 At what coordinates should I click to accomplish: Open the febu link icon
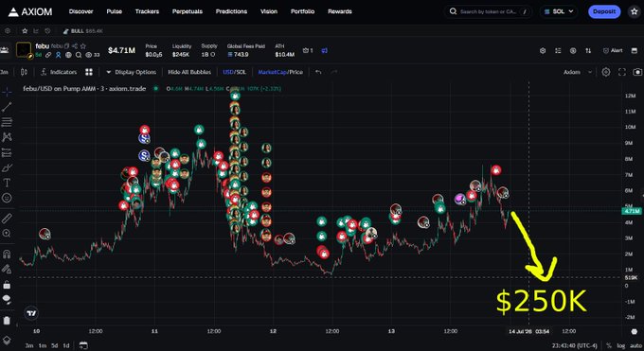point(48,55)
